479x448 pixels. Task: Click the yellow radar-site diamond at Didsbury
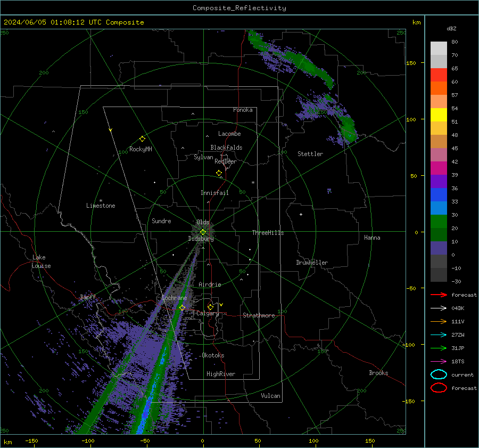click(203, 232)
